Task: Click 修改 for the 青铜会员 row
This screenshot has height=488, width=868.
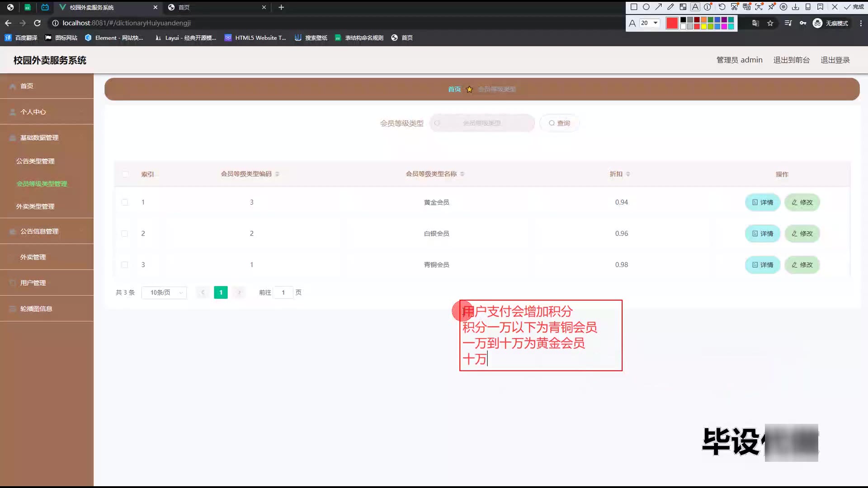Action: (802, 265)
